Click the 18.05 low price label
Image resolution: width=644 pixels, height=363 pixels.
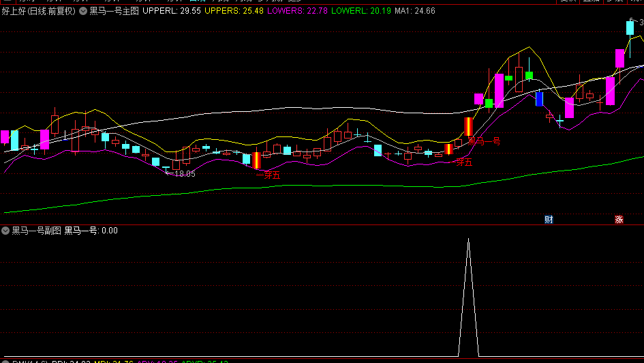pos(185,174)
